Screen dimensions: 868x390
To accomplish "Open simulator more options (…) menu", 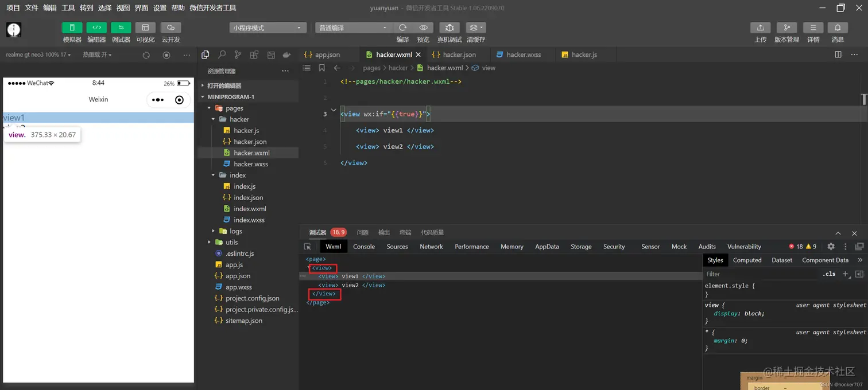I will (x=187, y=55).
